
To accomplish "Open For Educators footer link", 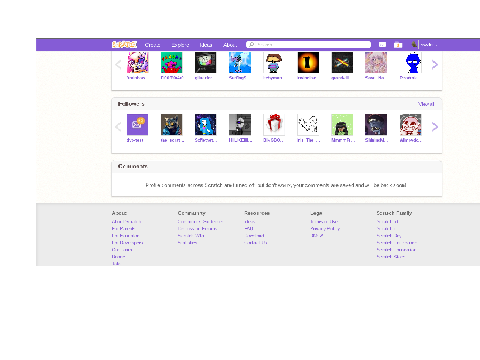I will [125, 236].
